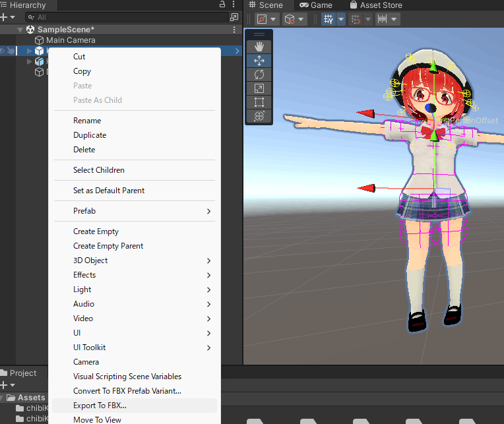Click the tool pivot mode icon
504x424 pixels.
pyautogui.click(x=262, y=19)
